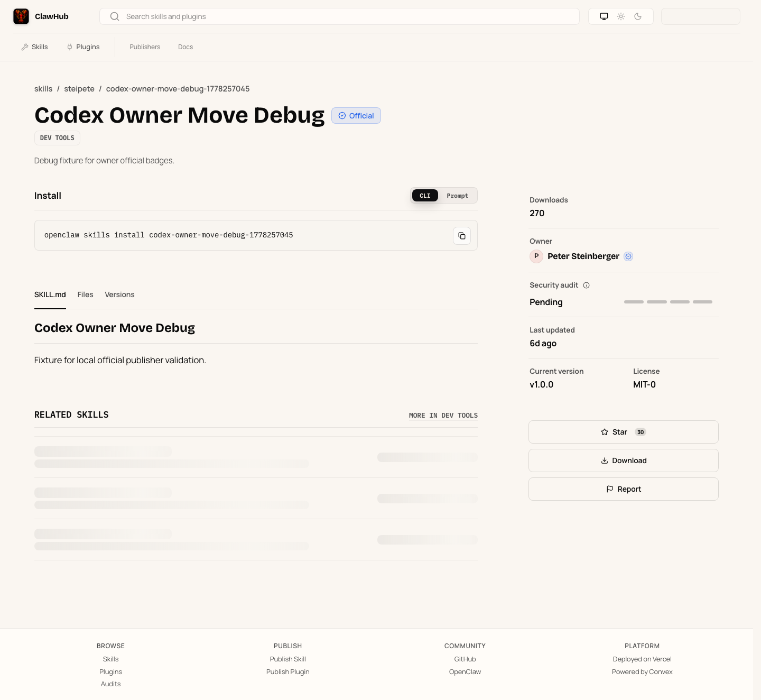Screen dimensions: 761x700
Task: Switch to the Files tab
Action: coord(85,294)
